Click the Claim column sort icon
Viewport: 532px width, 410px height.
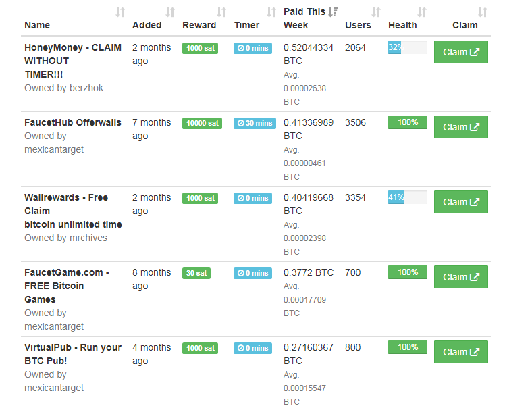483,12
